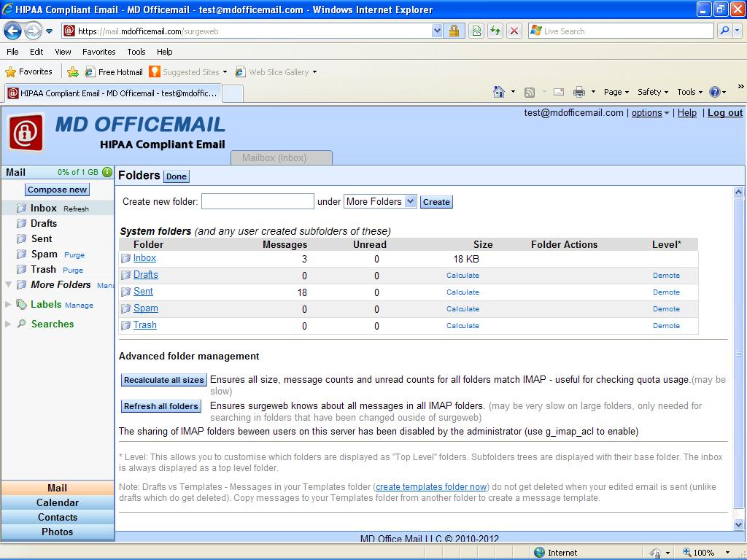The height and width of the screenshot is (560, 747).
Task: Open the options dropdown menu
Action: 650,113
